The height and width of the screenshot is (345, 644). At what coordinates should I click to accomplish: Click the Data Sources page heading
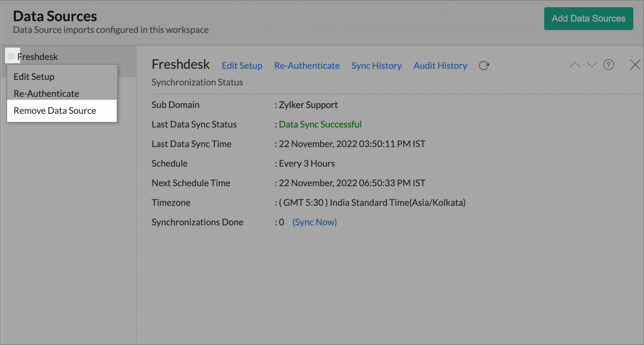(55, 16)
